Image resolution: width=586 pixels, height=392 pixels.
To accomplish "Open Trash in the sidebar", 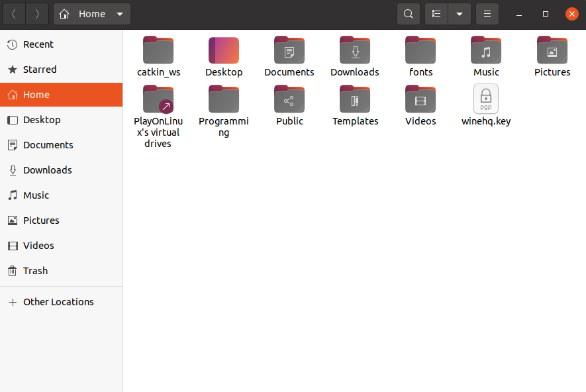I will click(62, 271).
